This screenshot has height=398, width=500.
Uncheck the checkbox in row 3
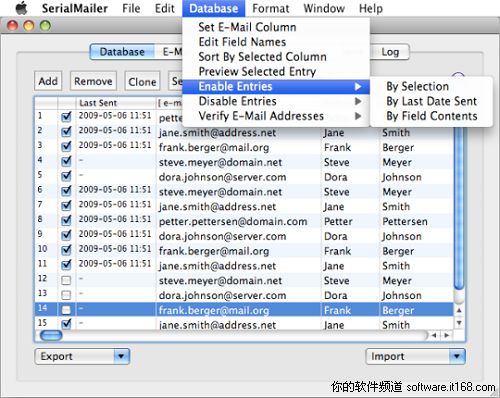pyautogui.click(x=66, y=146)
